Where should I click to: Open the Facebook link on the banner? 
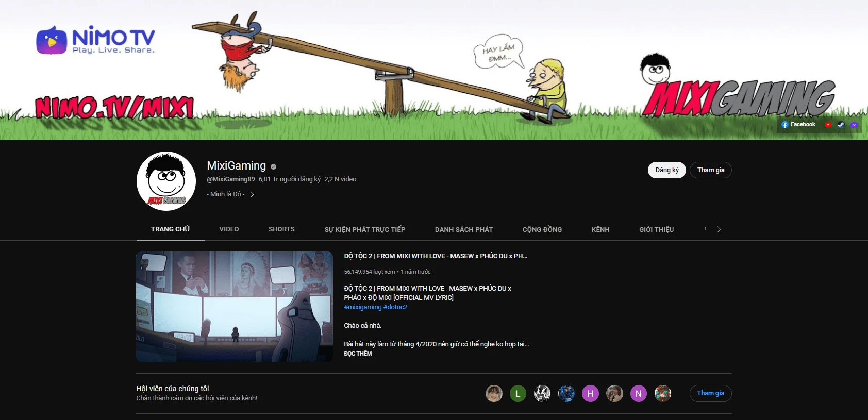798,125
